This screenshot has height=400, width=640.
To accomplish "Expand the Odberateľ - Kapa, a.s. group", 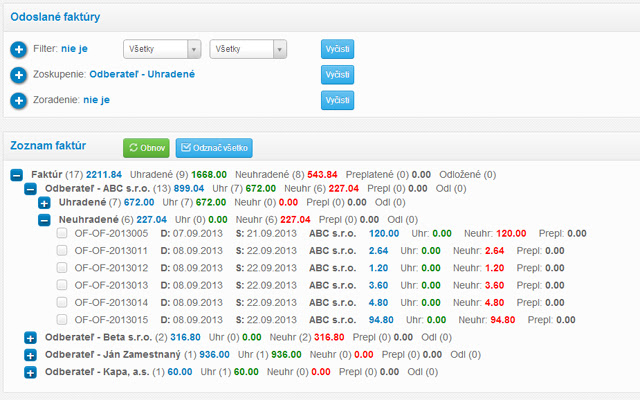I will click(30, 373).
